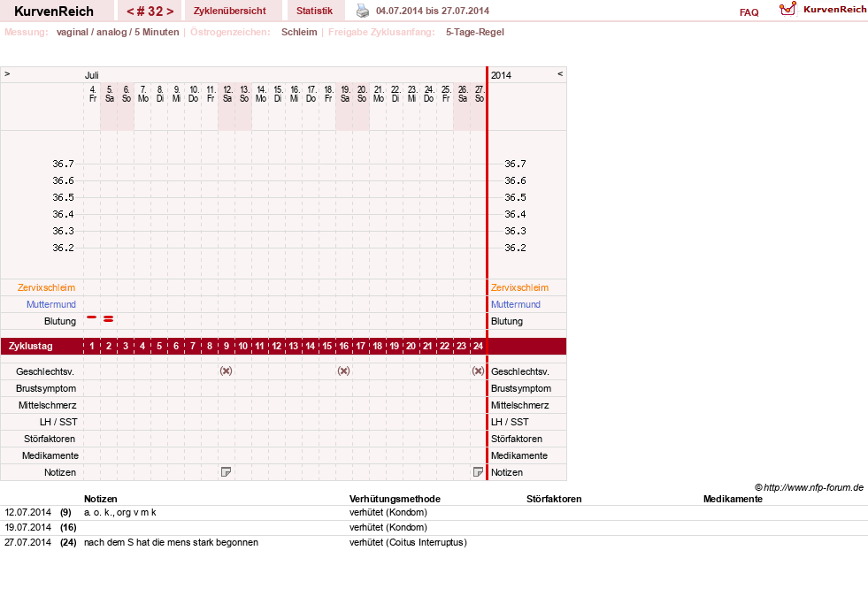The image size is (868, 604).
Task: Click the '2014' year label
Action: click(501, 75)
